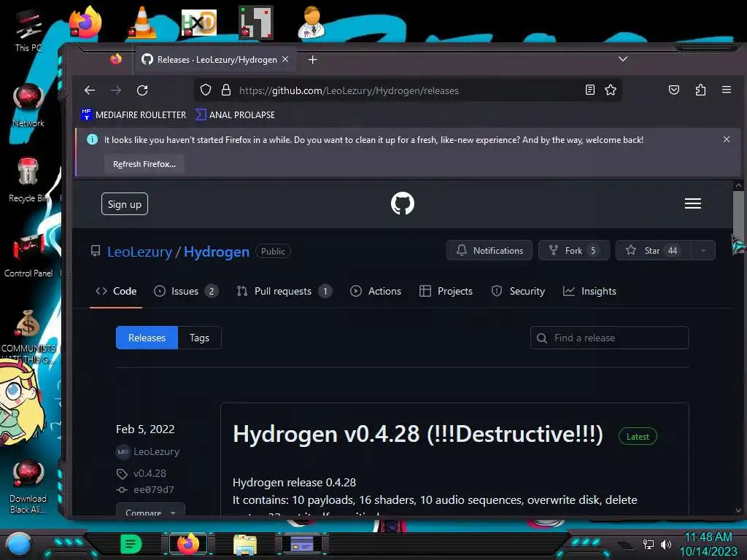Open the Hydrogen repository link

point(217,252)
